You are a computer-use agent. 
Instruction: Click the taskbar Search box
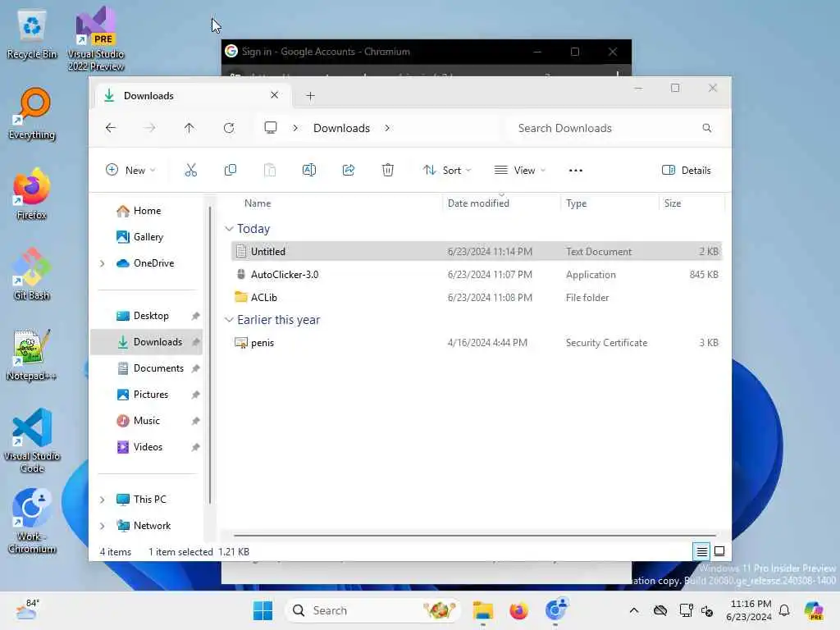tap(372, 610)
